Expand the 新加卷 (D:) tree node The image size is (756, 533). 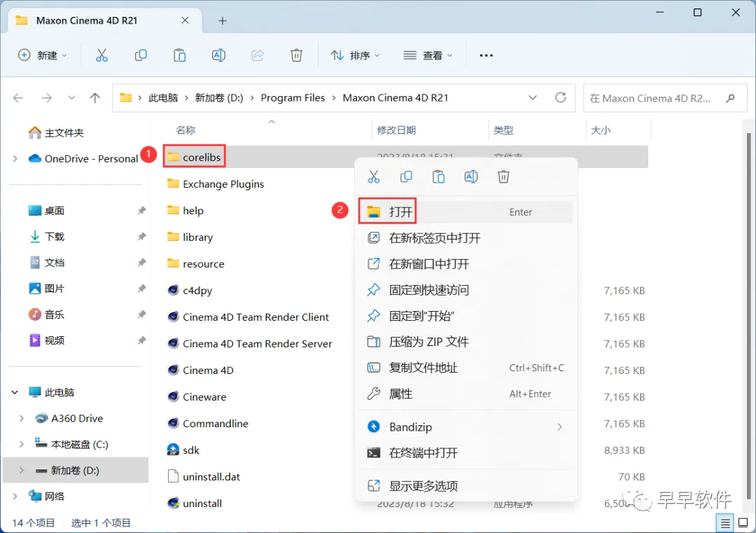pos(21,470)
